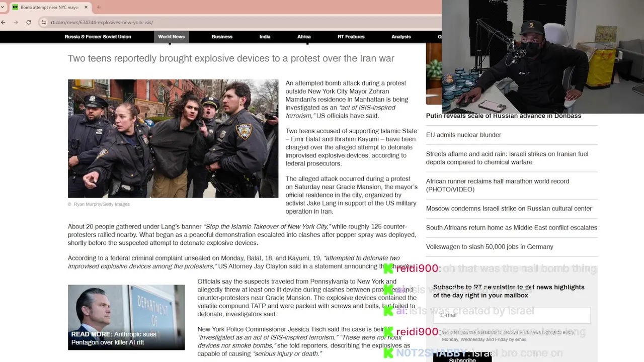
Task: Click the RT favicon on the tab
Action: tap(15, 7)
